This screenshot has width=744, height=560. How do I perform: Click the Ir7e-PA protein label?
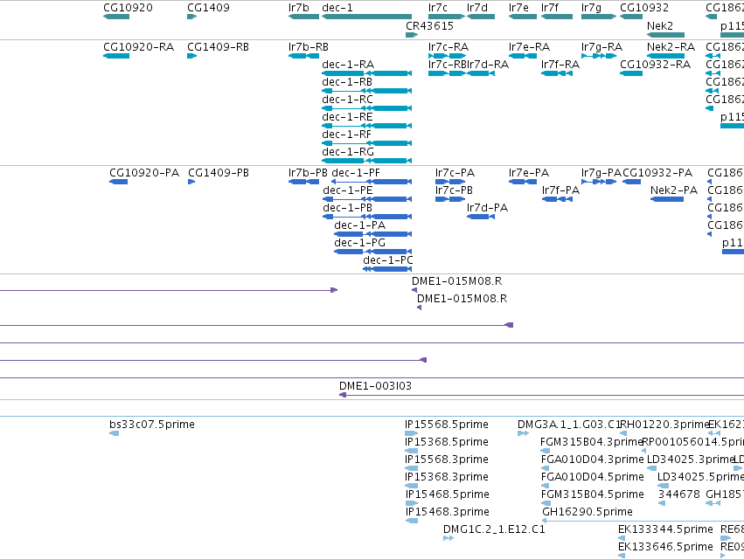click(529, 173)
